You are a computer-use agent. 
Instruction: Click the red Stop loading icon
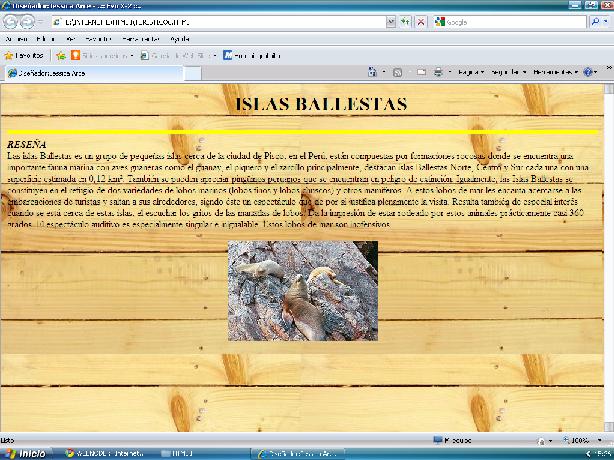(420, 21)
